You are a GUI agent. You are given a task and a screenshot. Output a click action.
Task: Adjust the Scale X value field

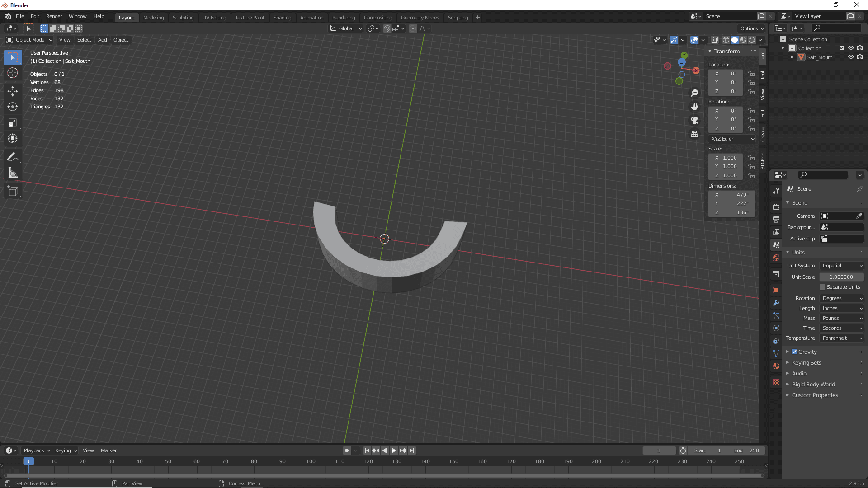(x=726, y=158)
